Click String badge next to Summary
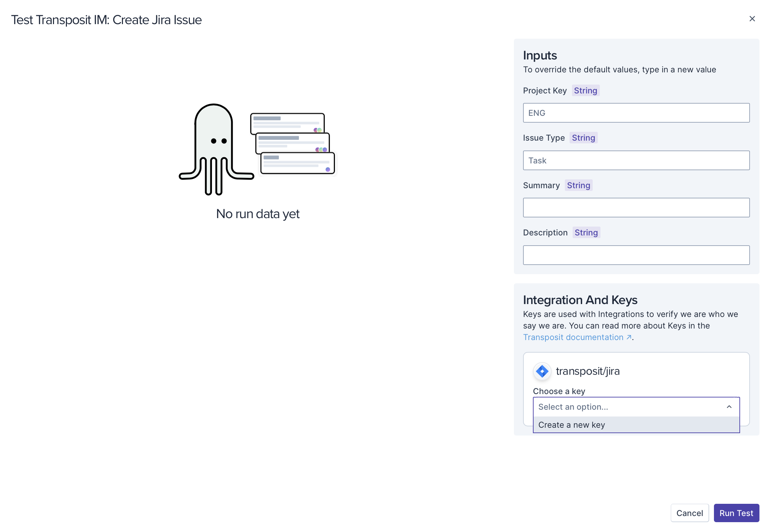 pyautogui.click(x=578, y=185)
